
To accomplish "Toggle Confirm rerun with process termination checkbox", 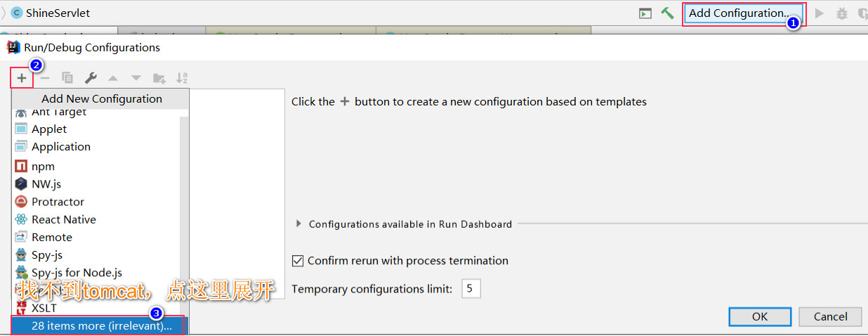I will 298,261.
